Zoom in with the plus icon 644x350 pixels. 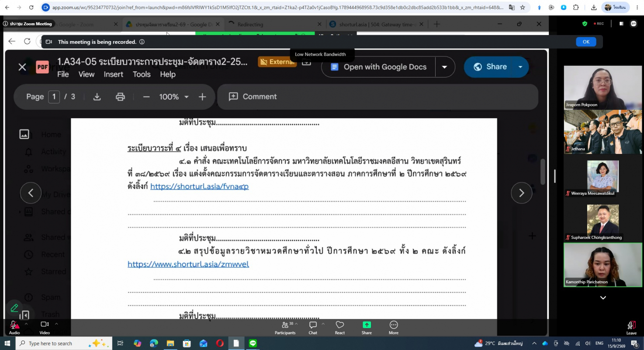pos(202,97)
